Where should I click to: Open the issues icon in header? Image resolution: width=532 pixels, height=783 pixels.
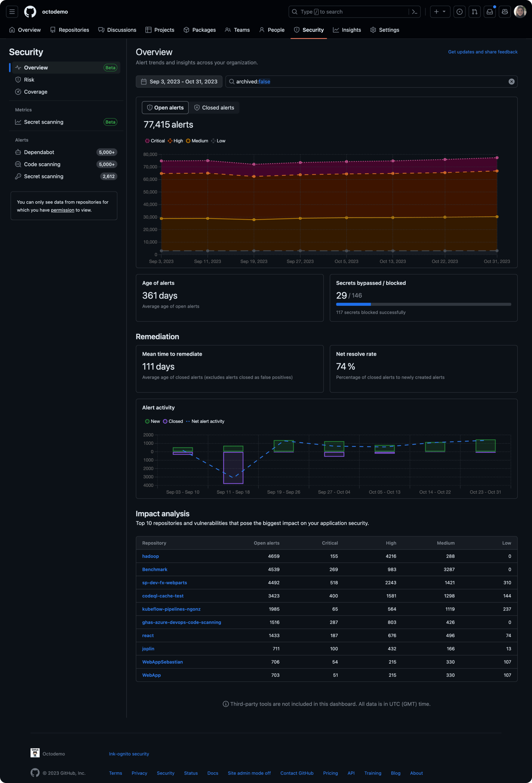[x=460, y=12]
